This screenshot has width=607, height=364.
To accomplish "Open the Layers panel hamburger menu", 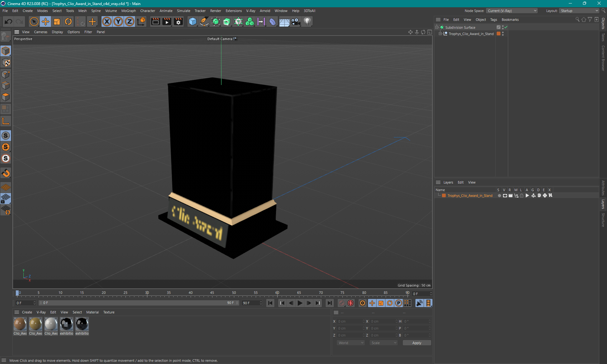I will tap(438, 182).
